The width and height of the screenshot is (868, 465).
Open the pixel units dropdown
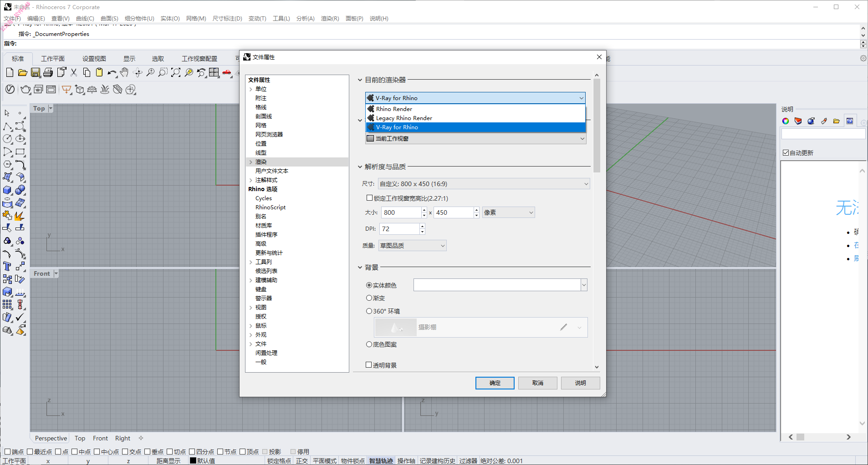coord(509,212)
